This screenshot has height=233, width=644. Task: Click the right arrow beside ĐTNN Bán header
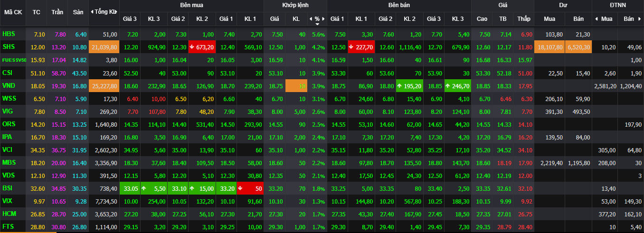point(639,19)
